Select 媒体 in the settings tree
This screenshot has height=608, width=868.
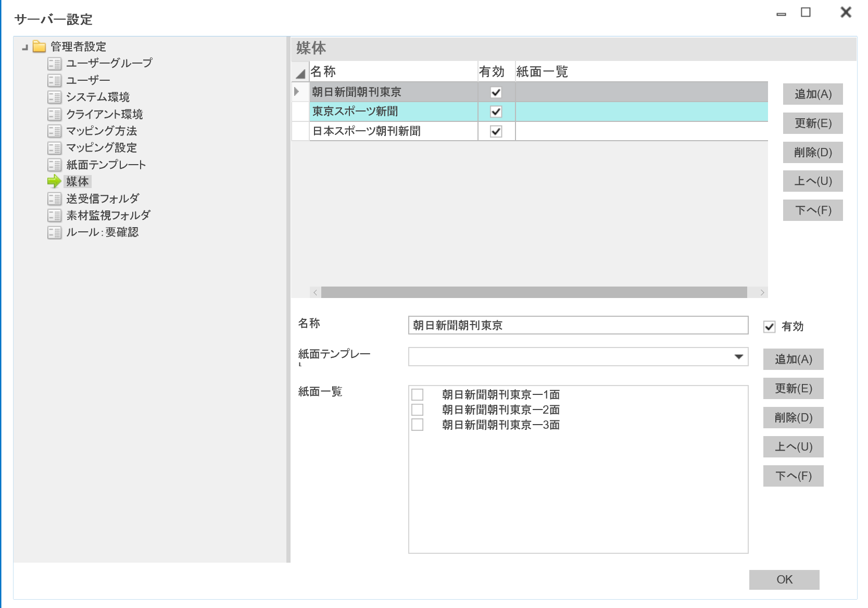[x=78, y=181]
